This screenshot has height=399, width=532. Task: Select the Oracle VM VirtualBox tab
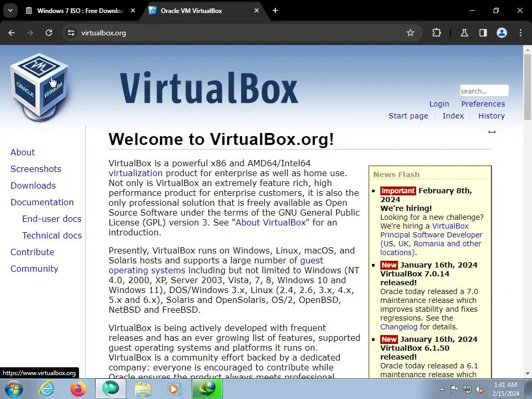[x=204, y=10]
